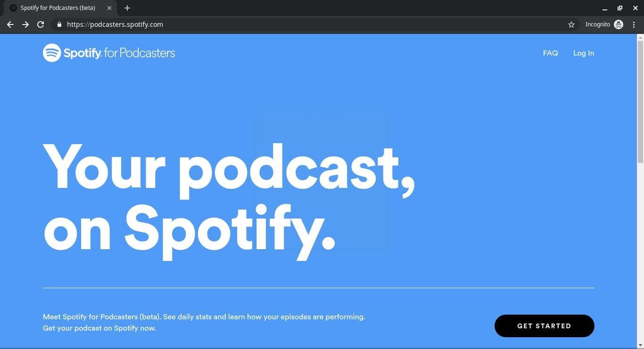The image size is (644, 349).
Task: Restore down the browser window
Action: [620, 8]
